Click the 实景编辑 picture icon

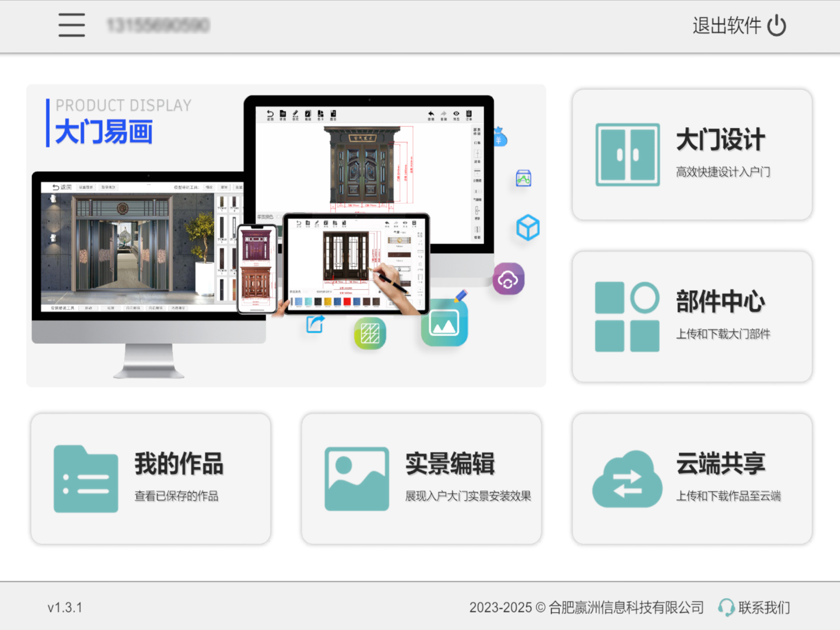[357, 479]
